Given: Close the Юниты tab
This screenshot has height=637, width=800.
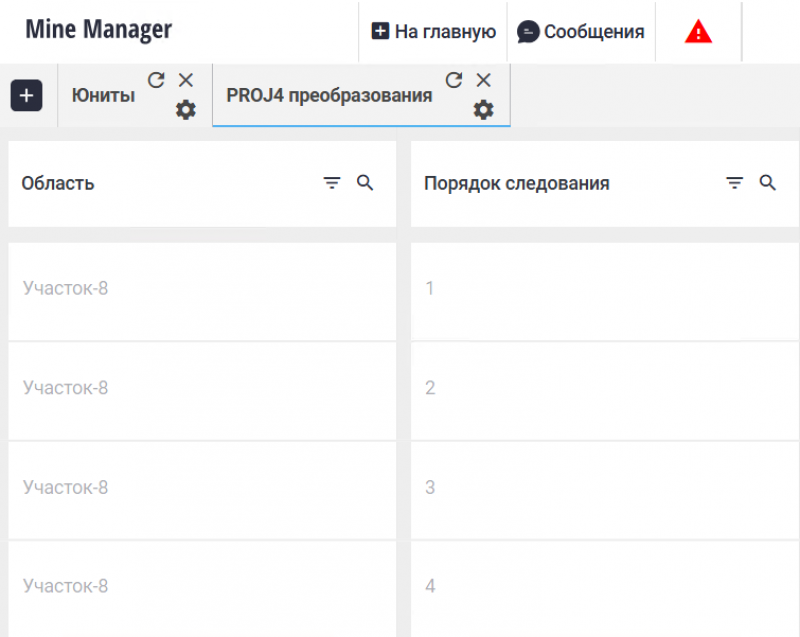Looking at the screenshot, I should point(185,80).
